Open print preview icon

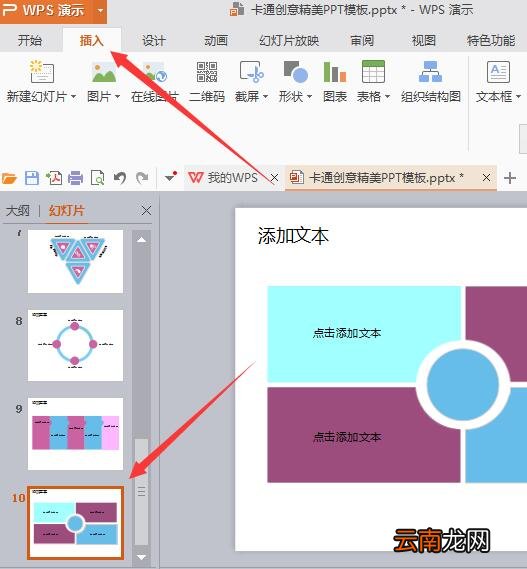[97, 178]
